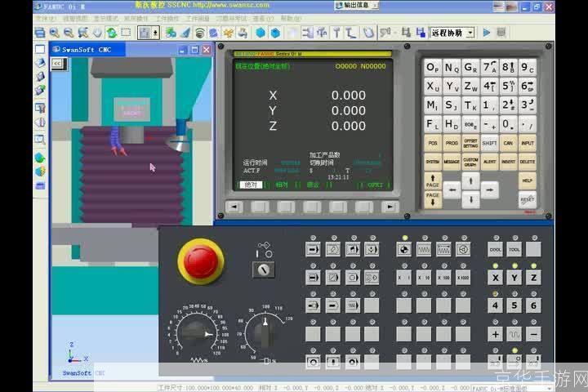Click the CAN key
The width and height of the screenshot is (588, 392).
tap(508, 143)
